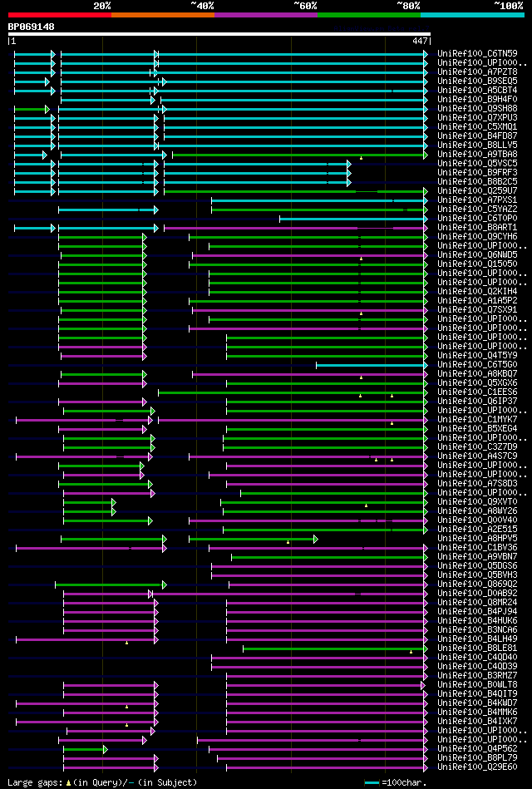Image resolution: width=532 pixels, height=789 pixels.
Task: Select the UniRef100_B8ART1 label
Action: click(477, 228)
